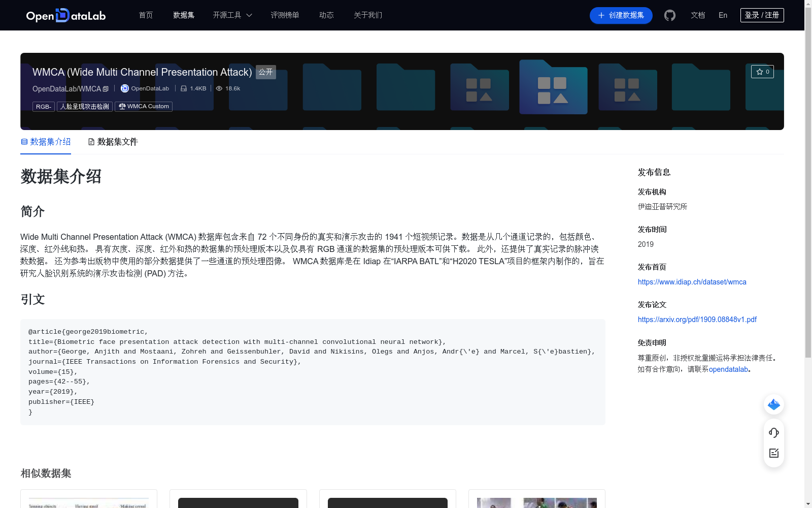Copy the OpenDataLab/WMCA dataset name via copy icon
This screenshot has width=812, height=508.
tap(105, 88)
